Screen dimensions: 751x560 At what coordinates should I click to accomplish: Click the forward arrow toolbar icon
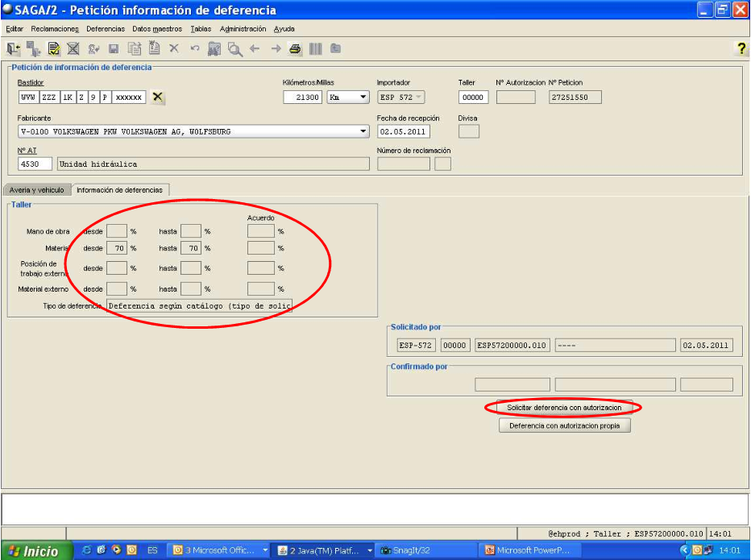(276, 48)
